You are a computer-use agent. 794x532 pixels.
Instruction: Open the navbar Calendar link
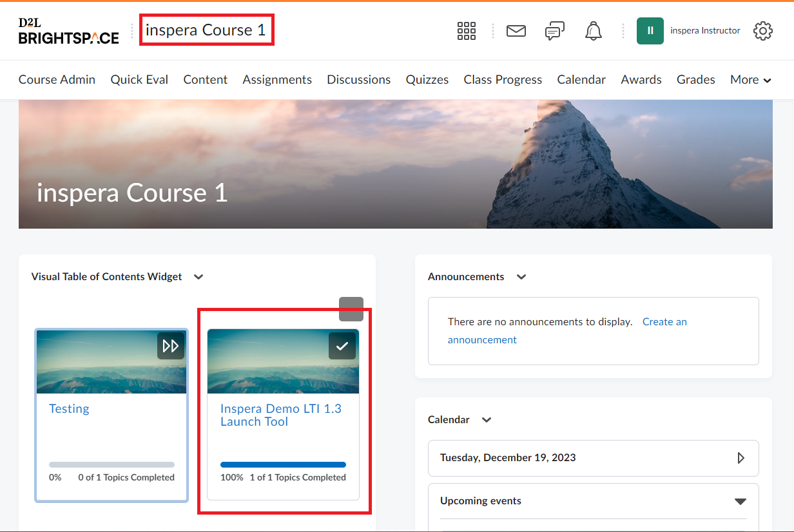click(x=581, y=80)
